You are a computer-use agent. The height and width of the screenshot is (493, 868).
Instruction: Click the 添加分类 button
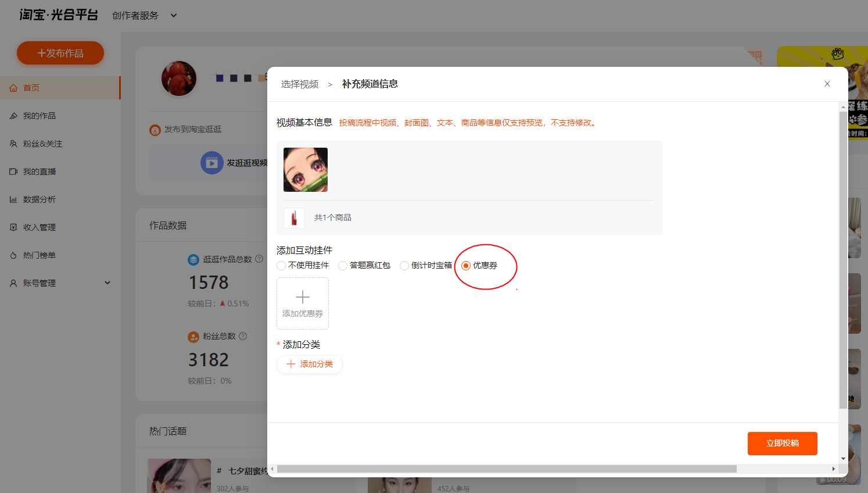click(x=310, y=365)
